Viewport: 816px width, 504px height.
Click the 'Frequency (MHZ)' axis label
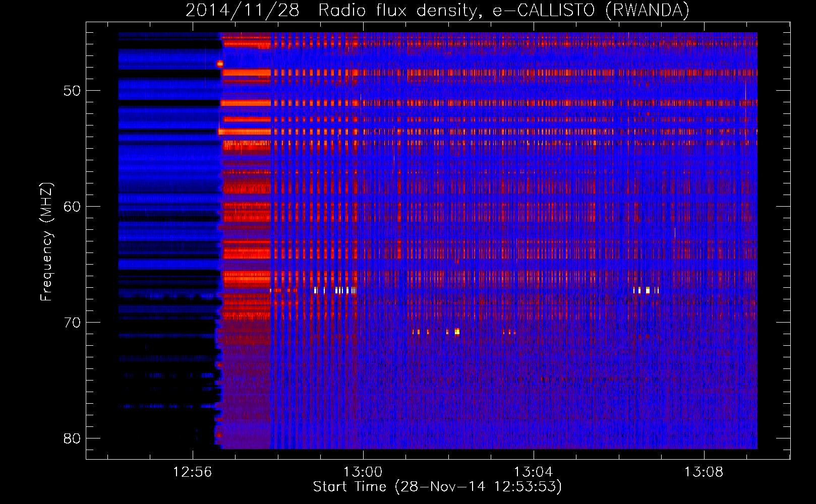point(46,242)
